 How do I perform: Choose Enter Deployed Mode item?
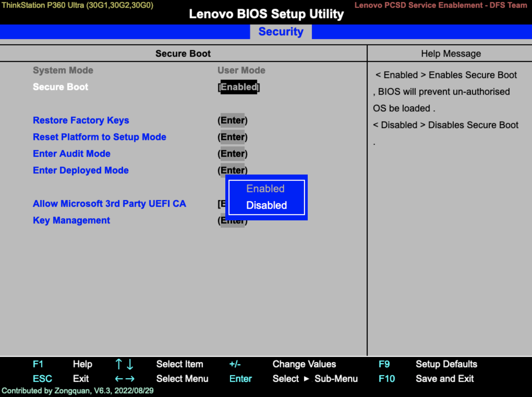tap(81, 170)
